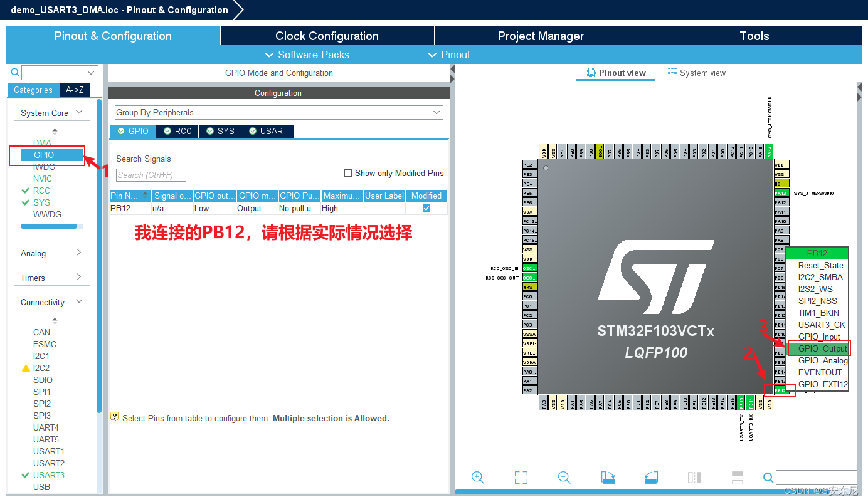Click the best fit icon in pinout toolbar
868x502 pixels.
pos(521,477)
